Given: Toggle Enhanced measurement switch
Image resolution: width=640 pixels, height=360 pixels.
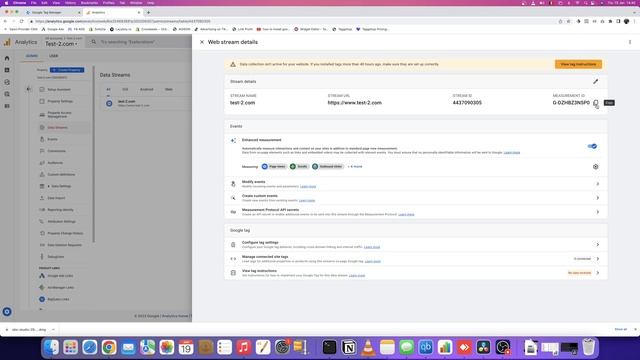Looking at the screenshot, I should tap(592, 146).
